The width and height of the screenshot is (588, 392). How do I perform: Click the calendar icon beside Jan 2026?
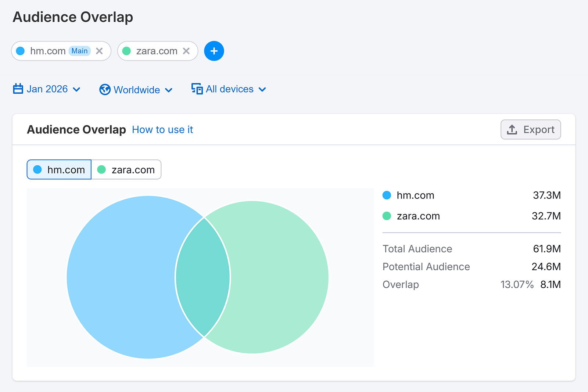point(18,89)
